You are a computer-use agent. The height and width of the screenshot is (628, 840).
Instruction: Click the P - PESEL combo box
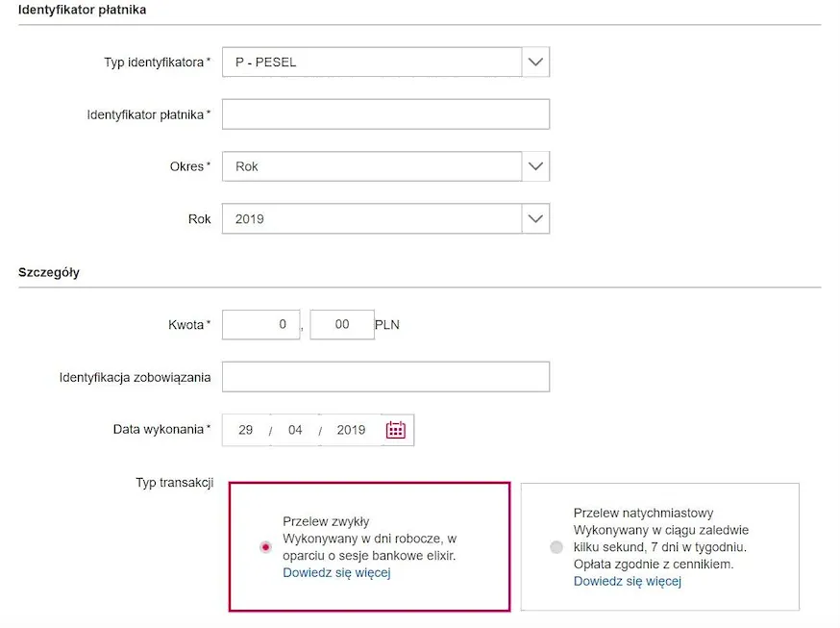pyautogui.click(x=372, y=63)
